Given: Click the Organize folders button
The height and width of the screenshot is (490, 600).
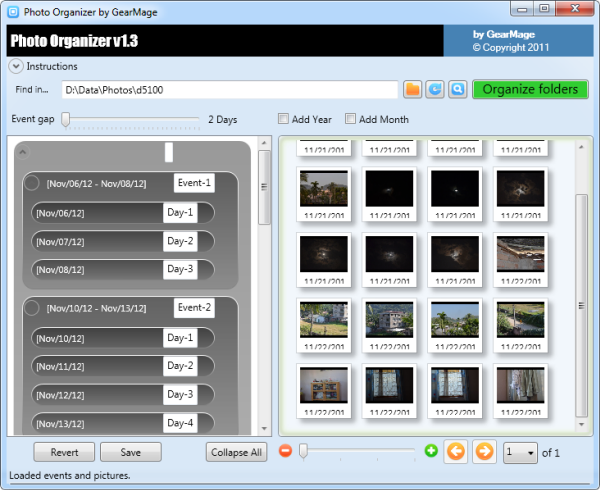Looking at the screenshot, I should [530, 90].
